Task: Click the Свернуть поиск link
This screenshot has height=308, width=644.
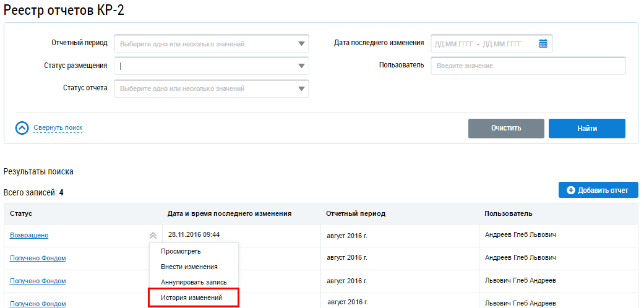Action: (x=58, y=128)
